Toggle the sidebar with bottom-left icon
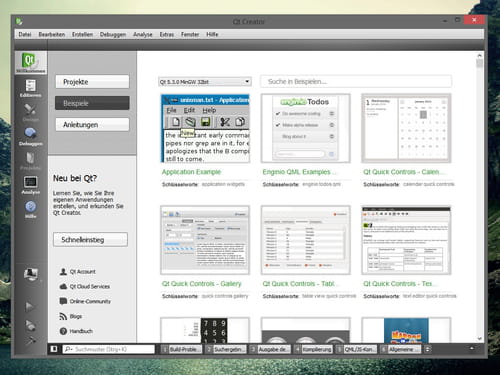 [x=54, y=349]
